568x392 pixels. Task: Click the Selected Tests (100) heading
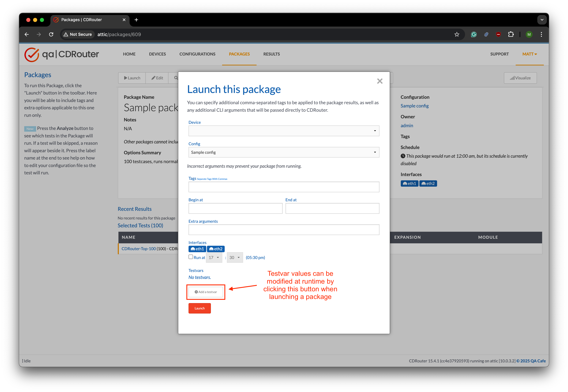coord(140,225)
